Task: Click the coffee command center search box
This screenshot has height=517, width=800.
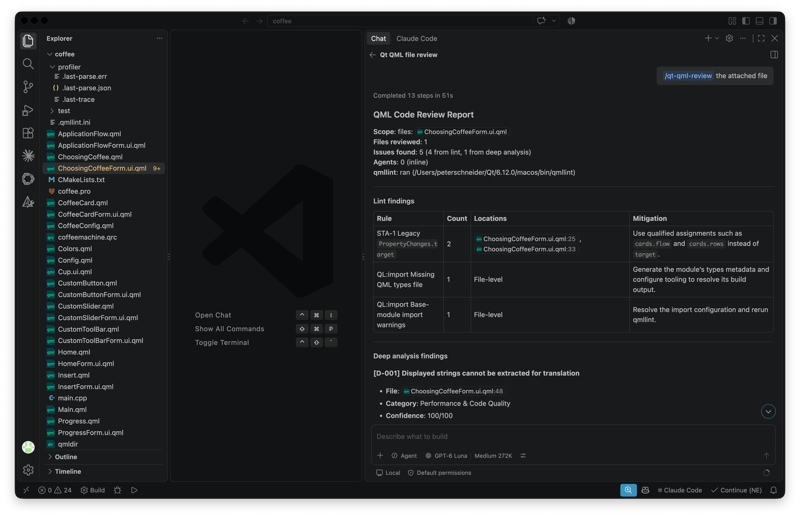Action: pyautogui.click(x=399, y=21)
